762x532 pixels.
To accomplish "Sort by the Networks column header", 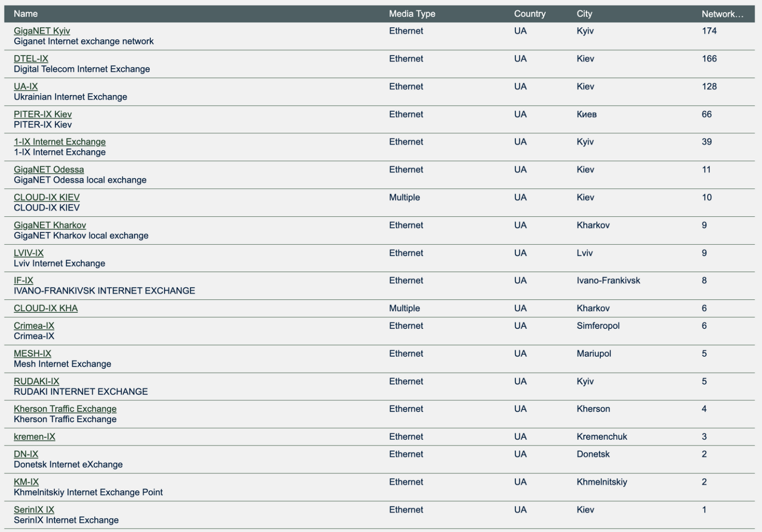I will click(722, 14).
